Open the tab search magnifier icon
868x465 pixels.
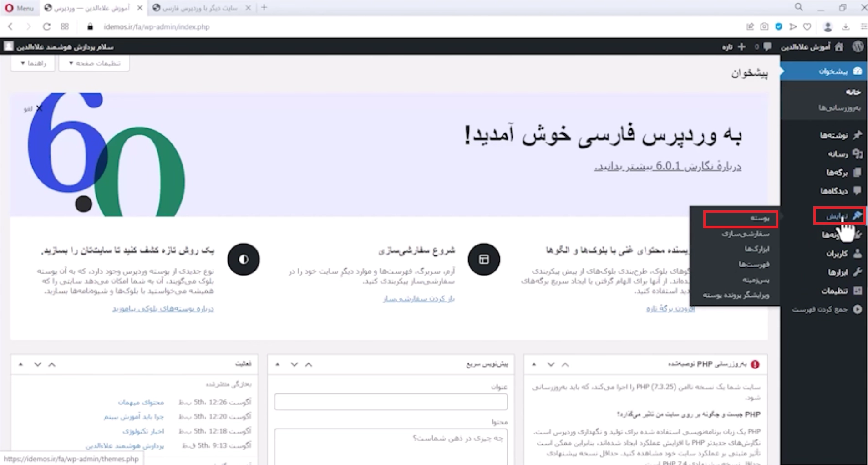(799, 7)
